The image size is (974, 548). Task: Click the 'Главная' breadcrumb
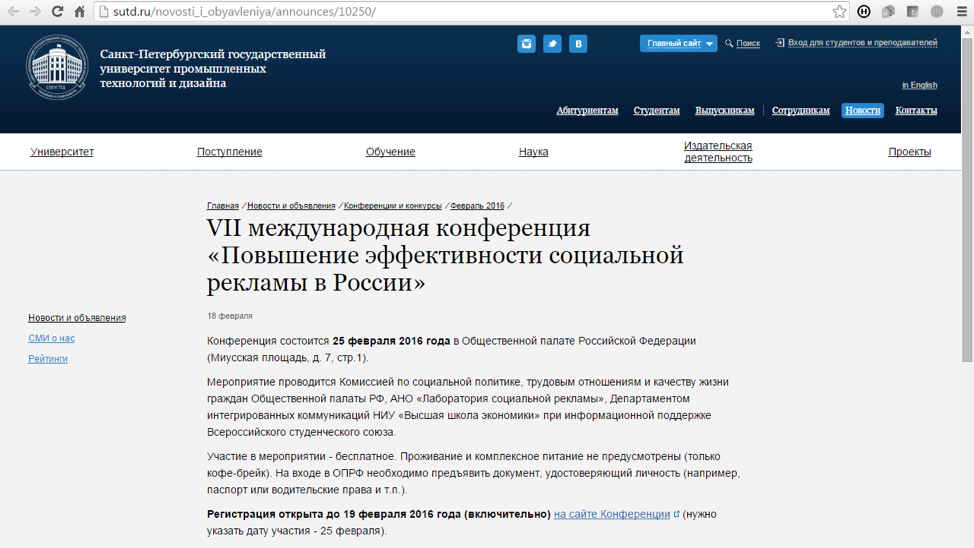tap(222, 206)
